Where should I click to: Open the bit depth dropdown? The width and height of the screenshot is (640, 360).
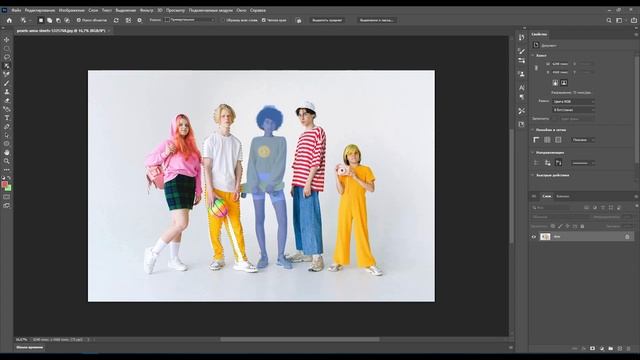tap(573, 110)
